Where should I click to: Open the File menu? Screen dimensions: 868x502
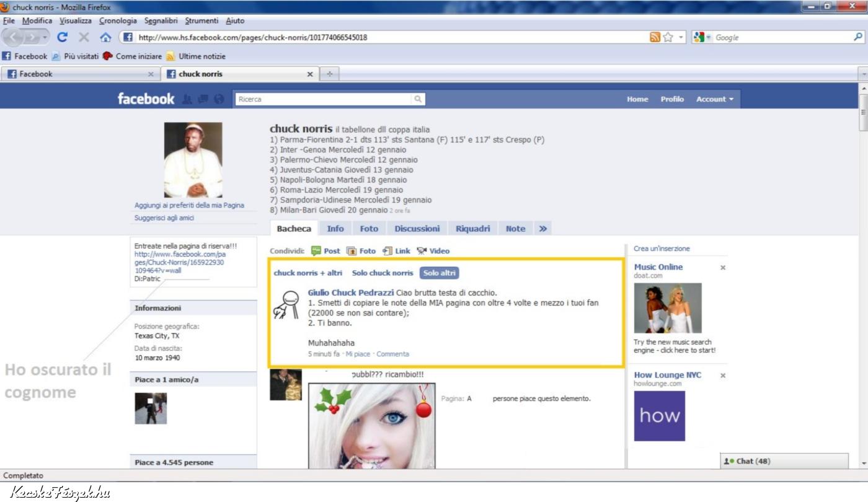(x=9, y=20)
